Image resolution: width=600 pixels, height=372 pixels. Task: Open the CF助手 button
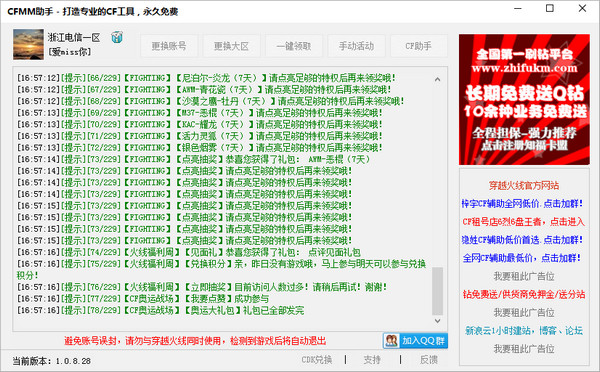418,46
